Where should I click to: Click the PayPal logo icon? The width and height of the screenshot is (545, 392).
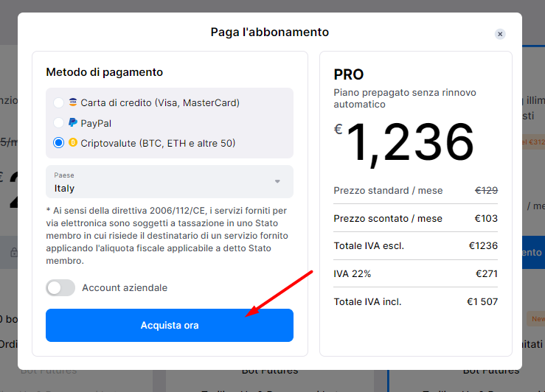(73, 123)
